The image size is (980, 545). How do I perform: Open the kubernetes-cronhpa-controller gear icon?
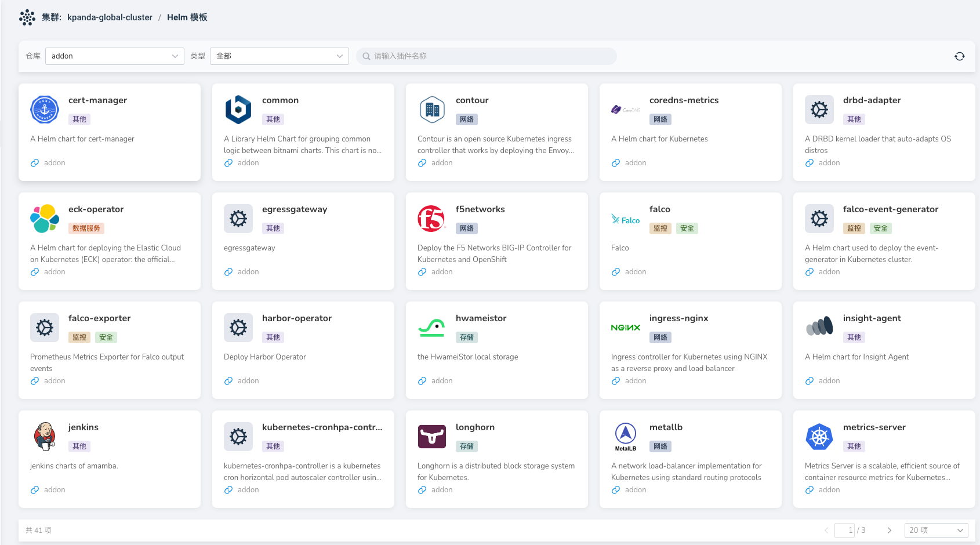point(238,437)
